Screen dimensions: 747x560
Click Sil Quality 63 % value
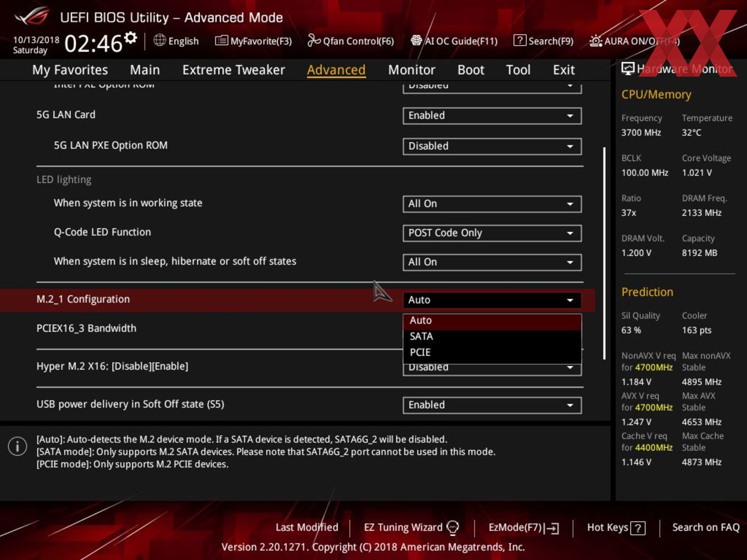tap(631, 331)
